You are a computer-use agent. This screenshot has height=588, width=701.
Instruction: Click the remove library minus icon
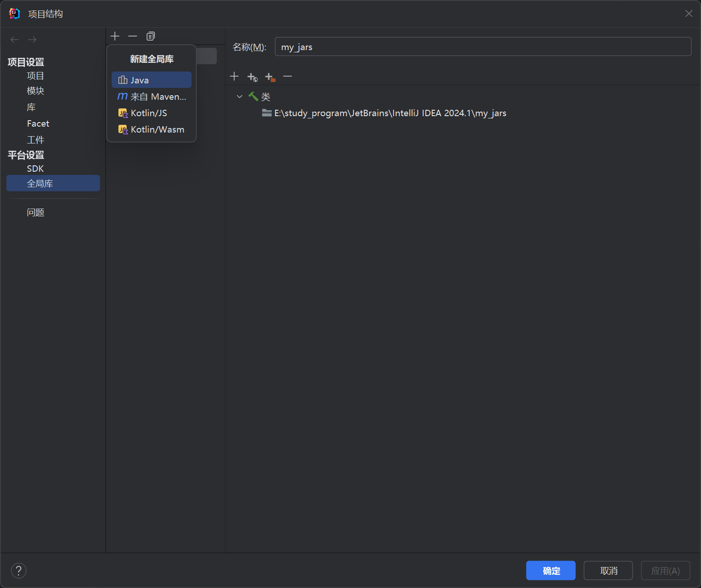pos(133,36)
